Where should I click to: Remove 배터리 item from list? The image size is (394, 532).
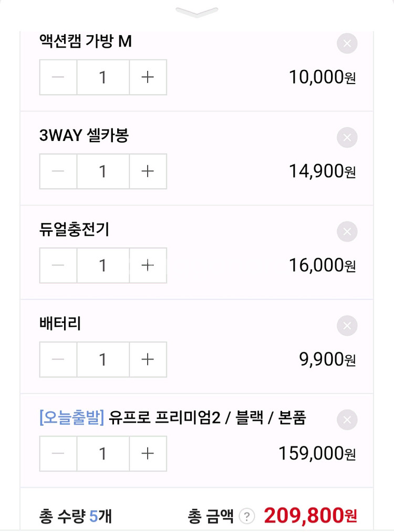coord(347,326)
